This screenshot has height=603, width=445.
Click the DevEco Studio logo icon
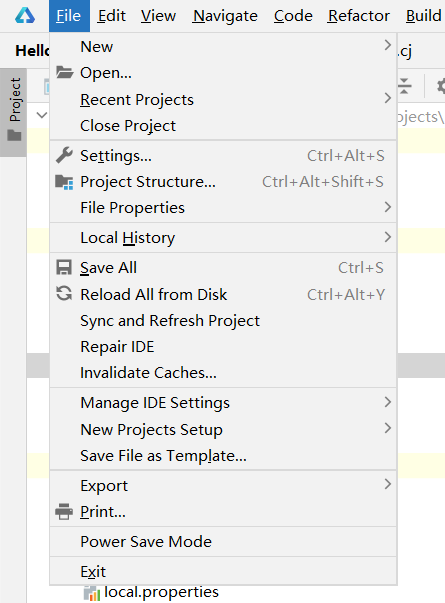pos(25,16)
